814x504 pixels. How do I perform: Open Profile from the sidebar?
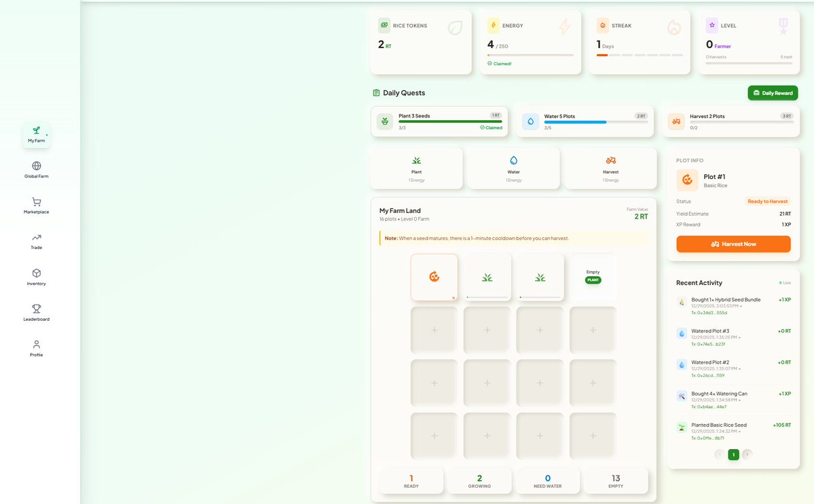tap(37, 349)
